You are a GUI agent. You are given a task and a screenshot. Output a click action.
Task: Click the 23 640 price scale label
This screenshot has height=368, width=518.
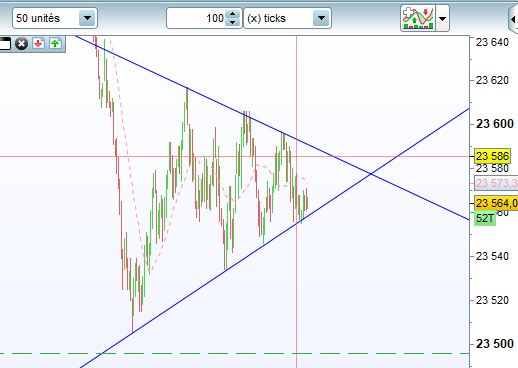pyautogui.click(x=492, y=42)
